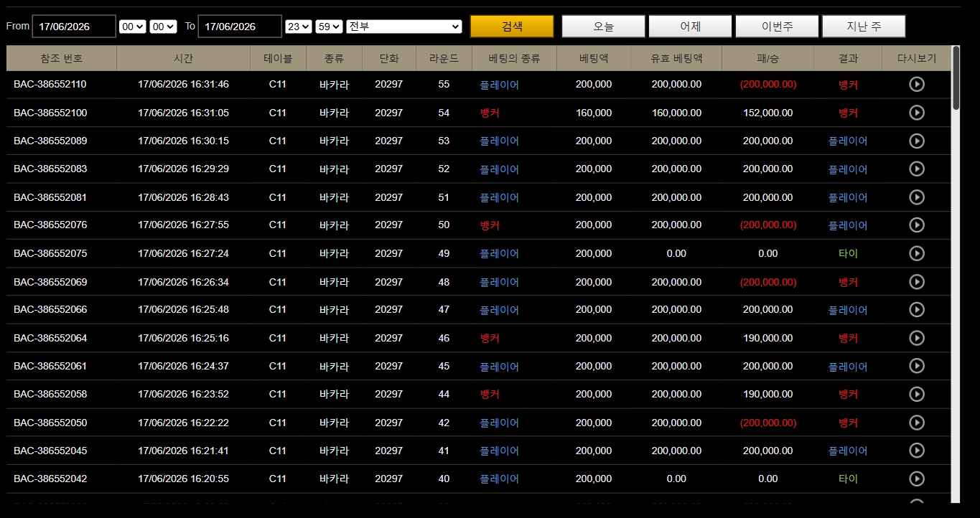Select the 오늘 today button

click(x=604, y=27)
